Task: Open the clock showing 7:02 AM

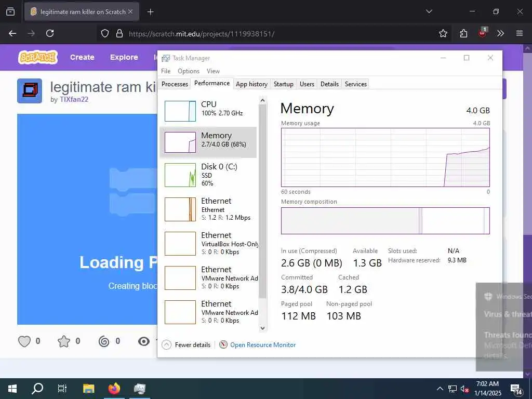Action: (487, 389)
